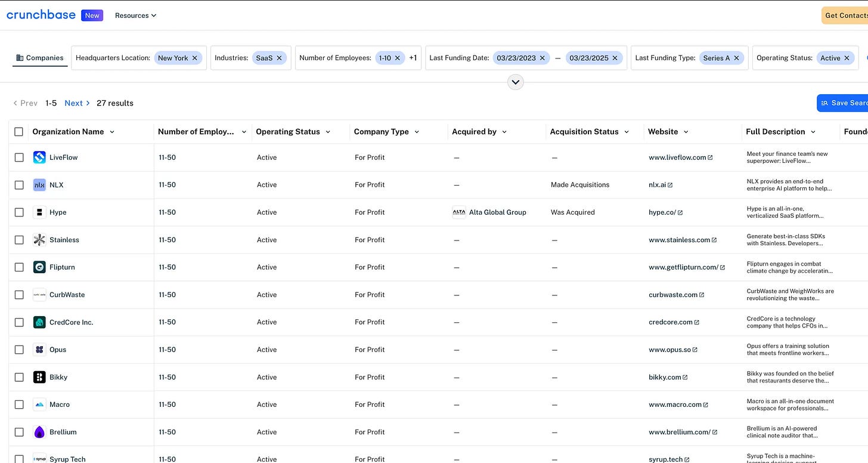Remove the Series A funding filter

737,58
